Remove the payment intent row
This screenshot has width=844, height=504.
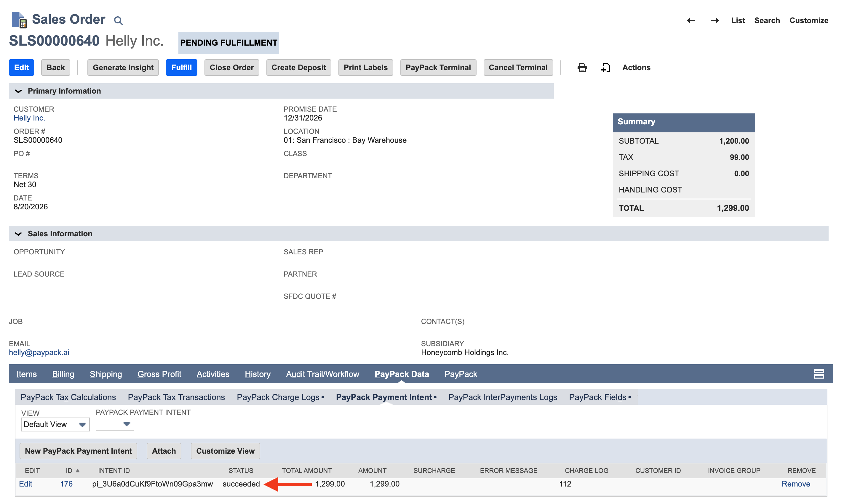click(796, 484)
